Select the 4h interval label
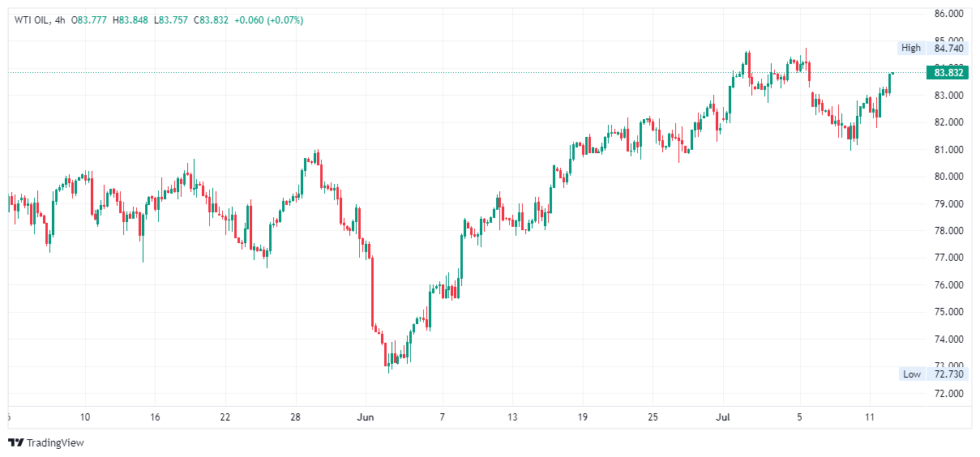Viewport: 980px width, 457px height. click(60, 20)
